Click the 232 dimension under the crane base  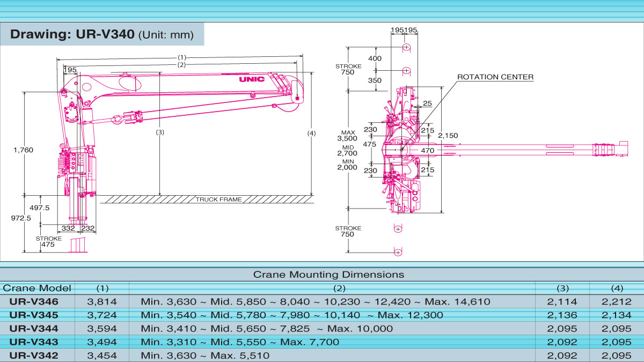click(88, 229)
